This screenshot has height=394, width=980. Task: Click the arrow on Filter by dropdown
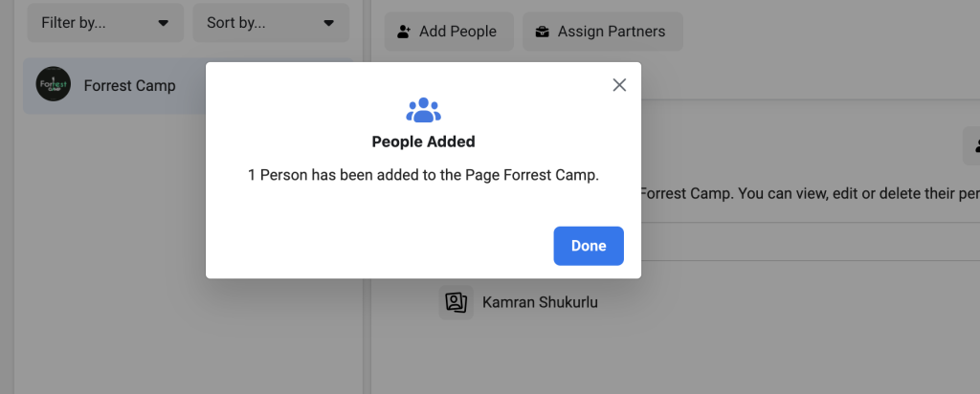[x=163, y=23]
